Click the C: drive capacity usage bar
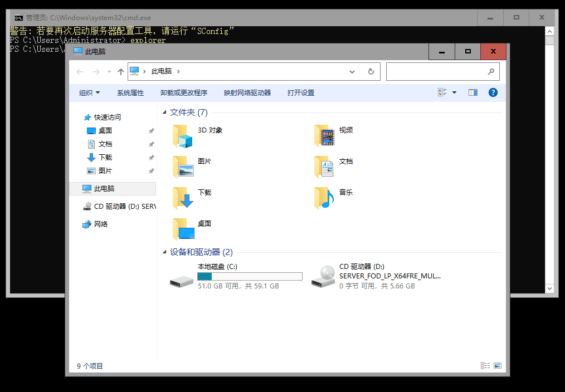 (250, 277)
